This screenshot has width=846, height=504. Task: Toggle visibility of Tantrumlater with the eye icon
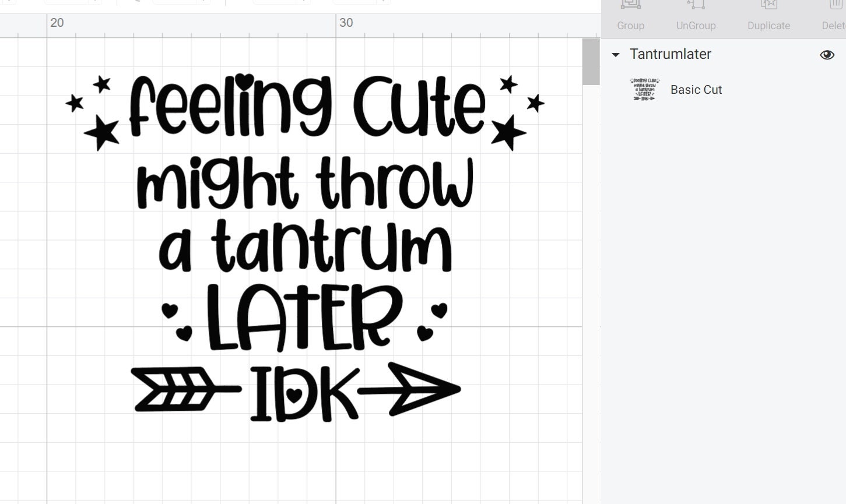[x=827, y=54]
